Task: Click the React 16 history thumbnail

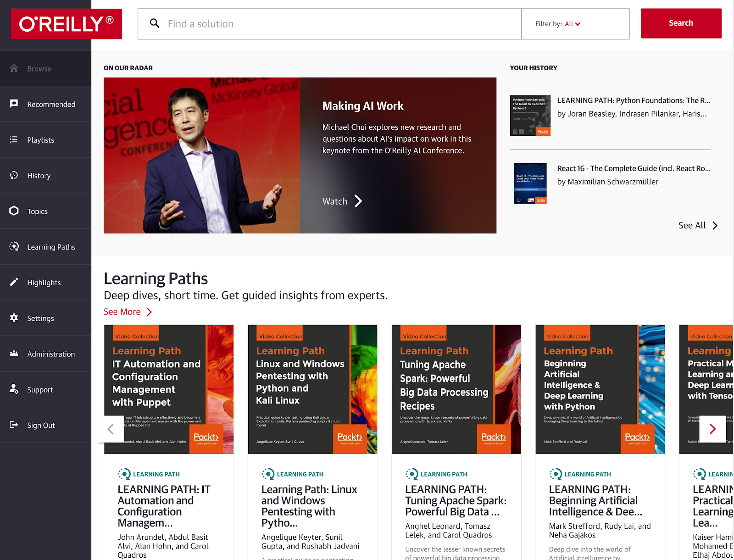Action: (530, 183)
